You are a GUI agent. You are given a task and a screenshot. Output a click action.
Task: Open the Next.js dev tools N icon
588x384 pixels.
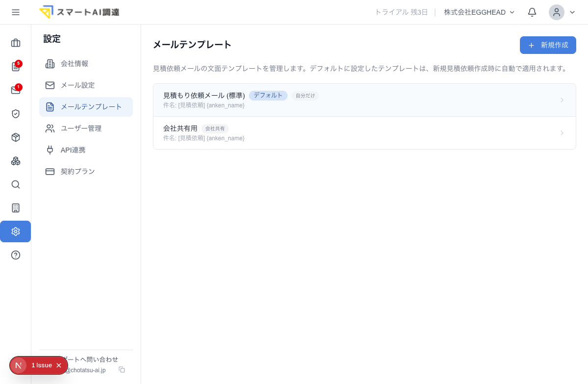pyautogui.click(x=19, y=365)
